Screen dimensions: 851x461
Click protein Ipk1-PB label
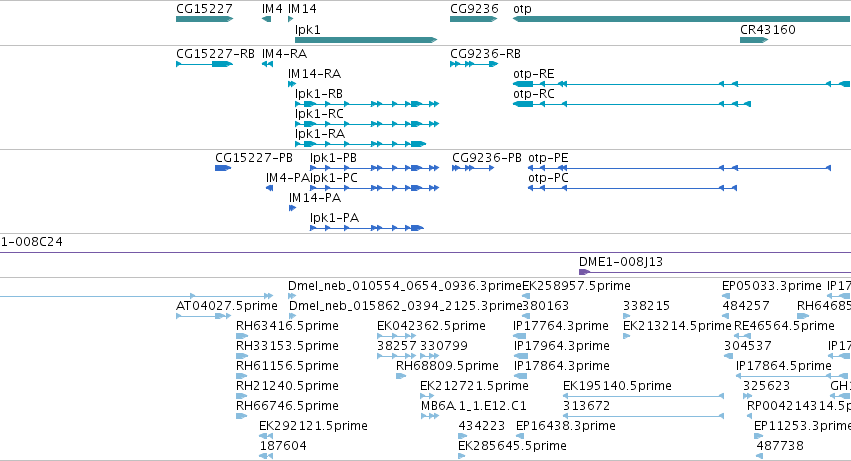tap(333, 158)
